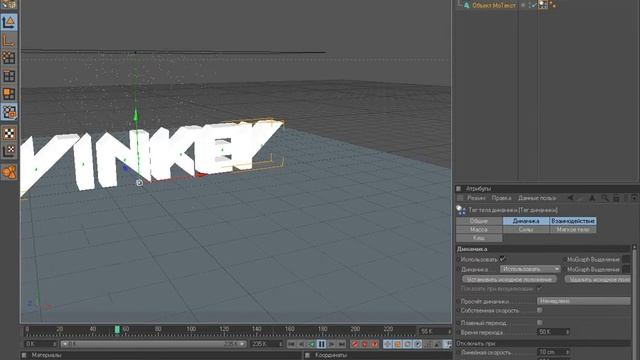
Task: Jump to timeline end button
Action: 342,344
